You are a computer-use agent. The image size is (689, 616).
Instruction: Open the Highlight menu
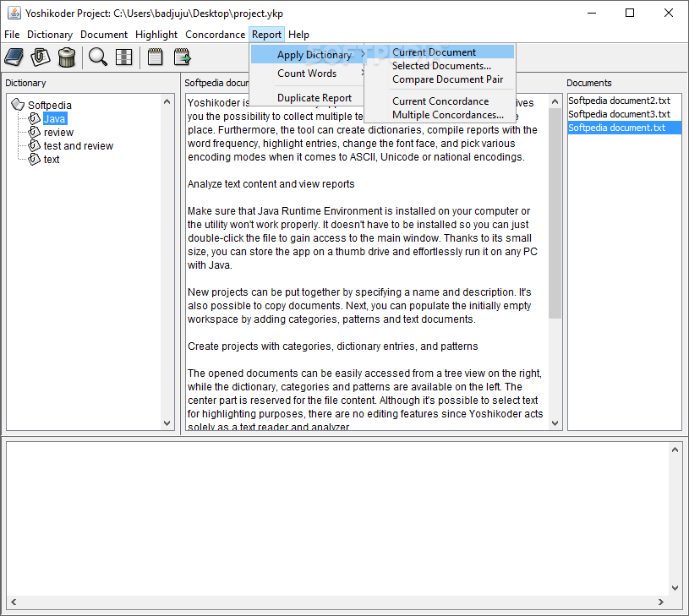tap(156, 35)
